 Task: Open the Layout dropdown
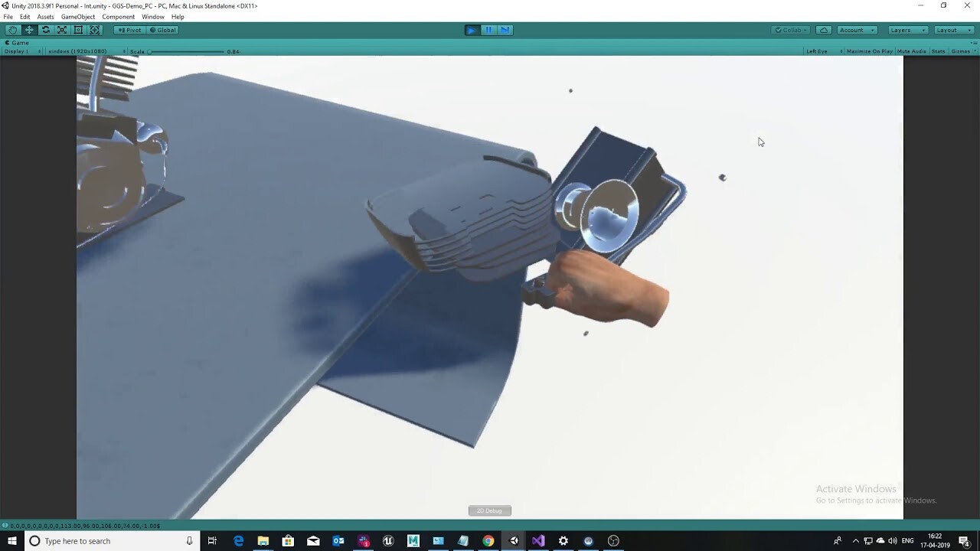tap(952, 29)
